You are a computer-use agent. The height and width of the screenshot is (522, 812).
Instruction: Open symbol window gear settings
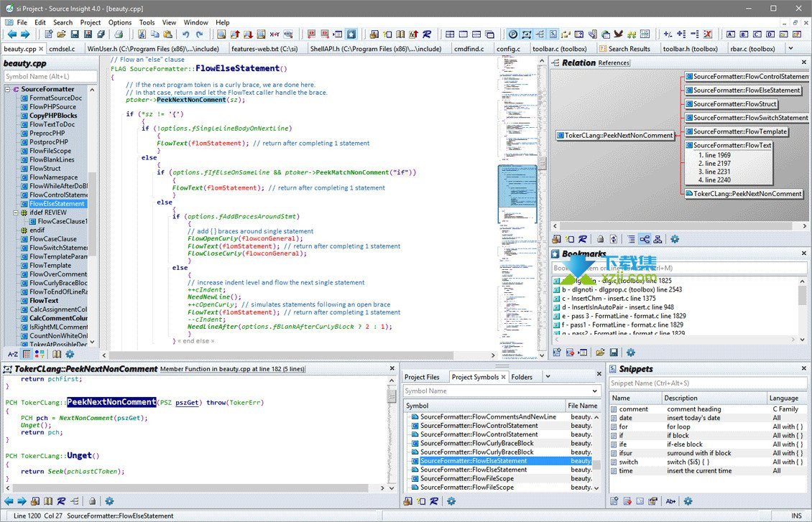[x=70, y=355]
